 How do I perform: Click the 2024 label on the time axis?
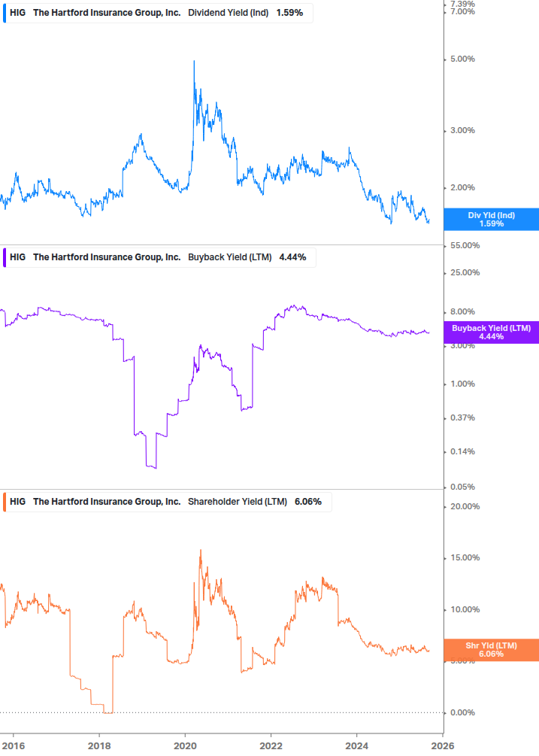tap(356, 746)
